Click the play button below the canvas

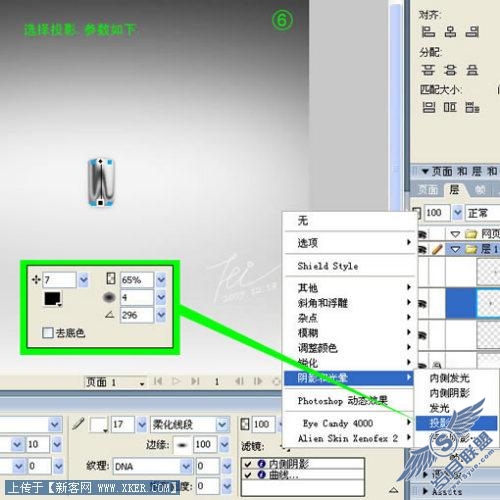[177, 381]
